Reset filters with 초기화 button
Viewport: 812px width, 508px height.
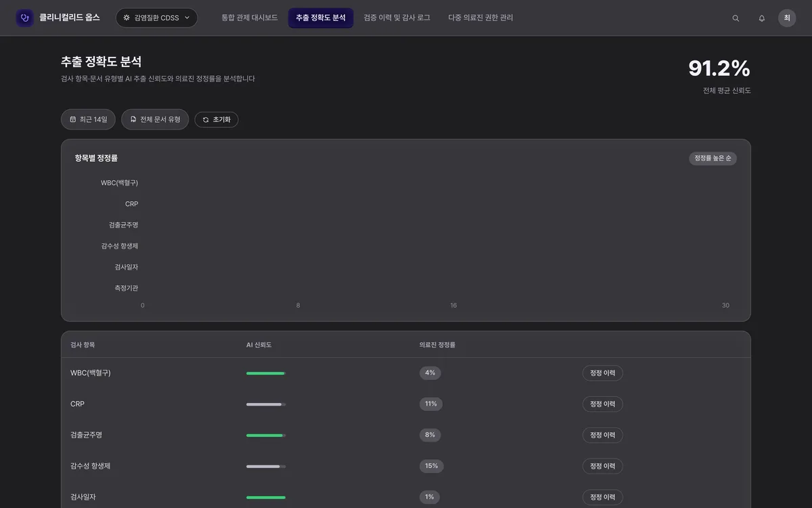coord(217,120)
